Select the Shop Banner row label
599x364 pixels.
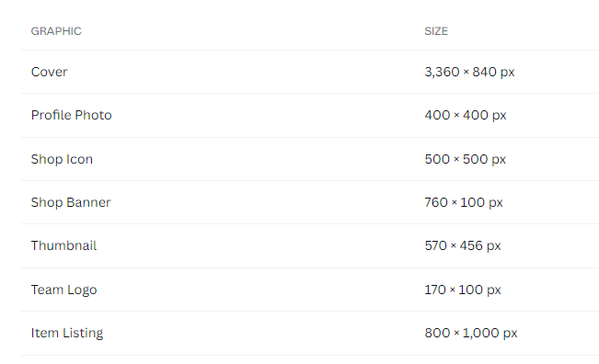click(71, 202)
